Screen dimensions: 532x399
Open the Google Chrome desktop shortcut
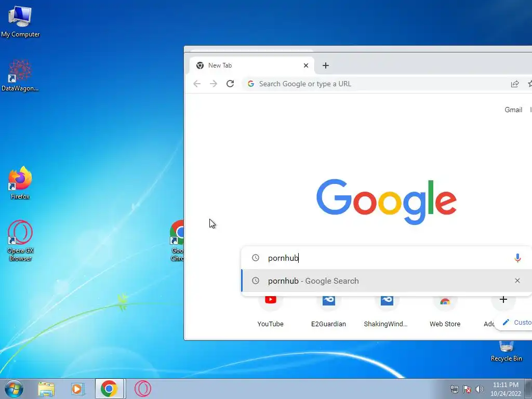177,240
